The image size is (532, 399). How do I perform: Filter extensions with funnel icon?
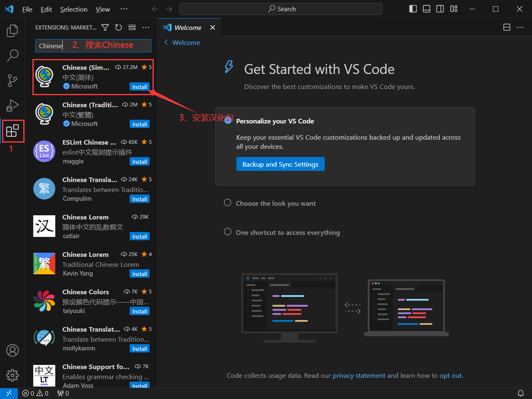tap(105, 27)
